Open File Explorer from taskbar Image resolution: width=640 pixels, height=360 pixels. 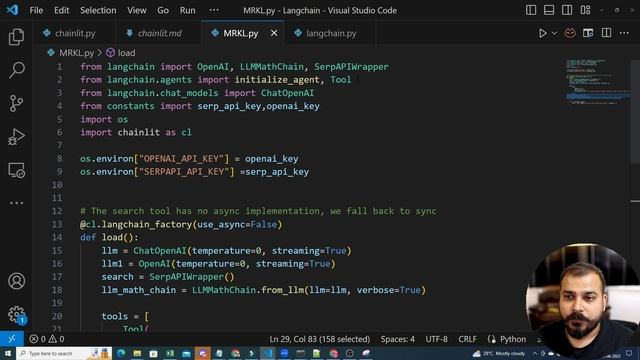(x=137, y=353)
